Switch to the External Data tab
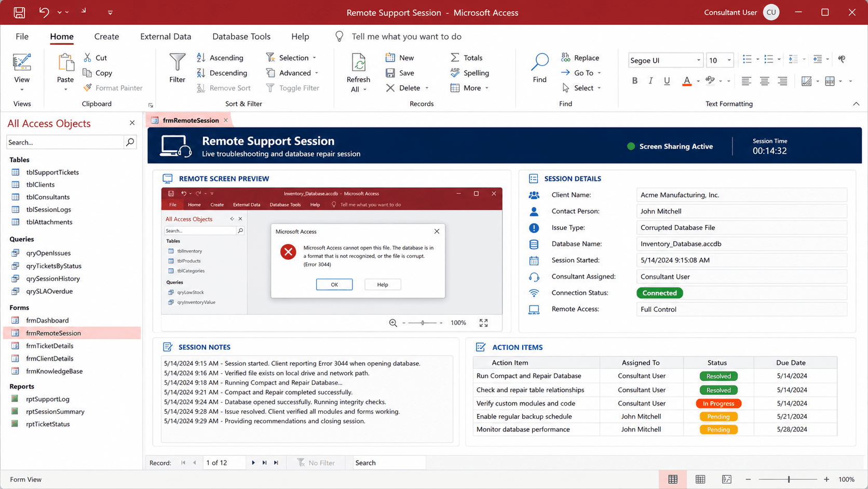The height and width of the screenshot is (489, 868). point(166,36)
